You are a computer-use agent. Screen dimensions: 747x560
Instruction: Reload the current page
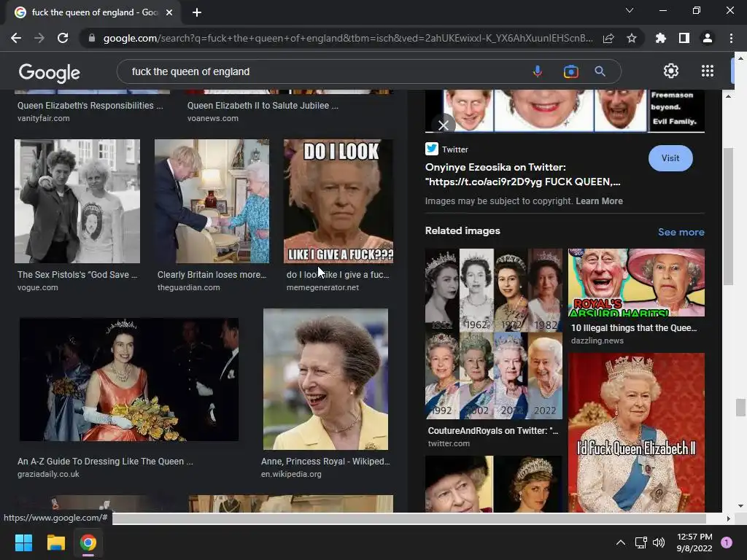[x=63, y=38]
